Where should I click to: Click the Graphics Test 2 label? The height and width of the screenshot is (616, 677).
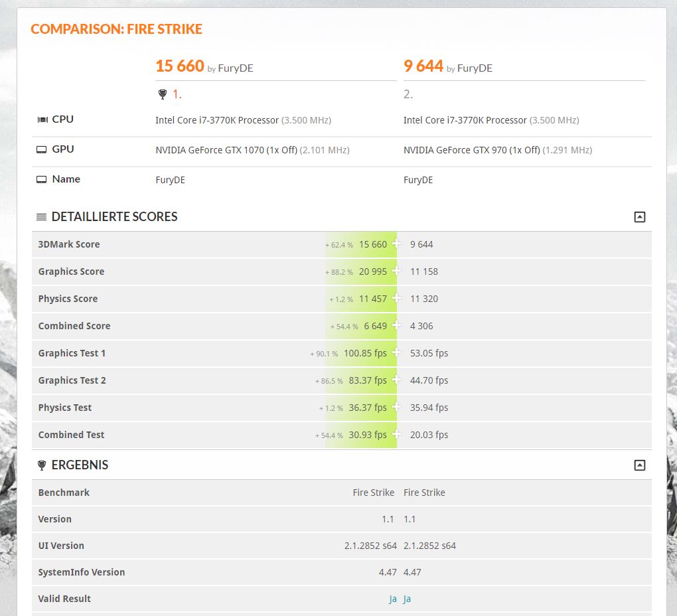[72, 380]
